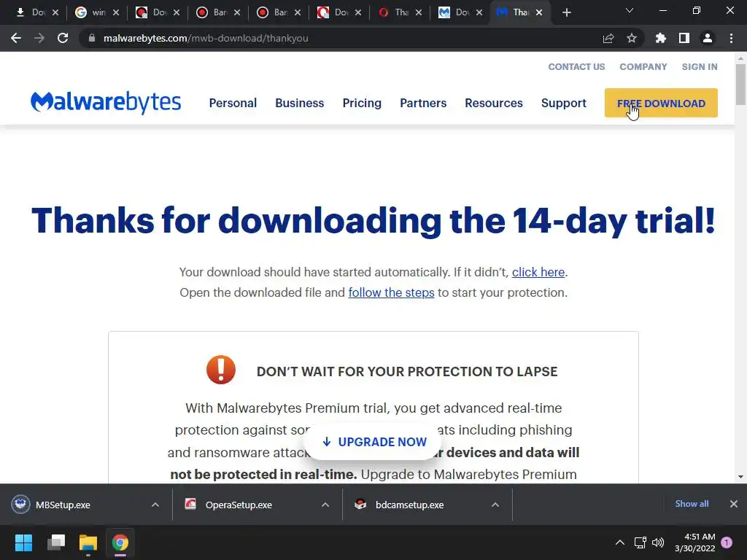Expand bdcamsetup.exe download options
747x560 pixels.
coord(495,505)
